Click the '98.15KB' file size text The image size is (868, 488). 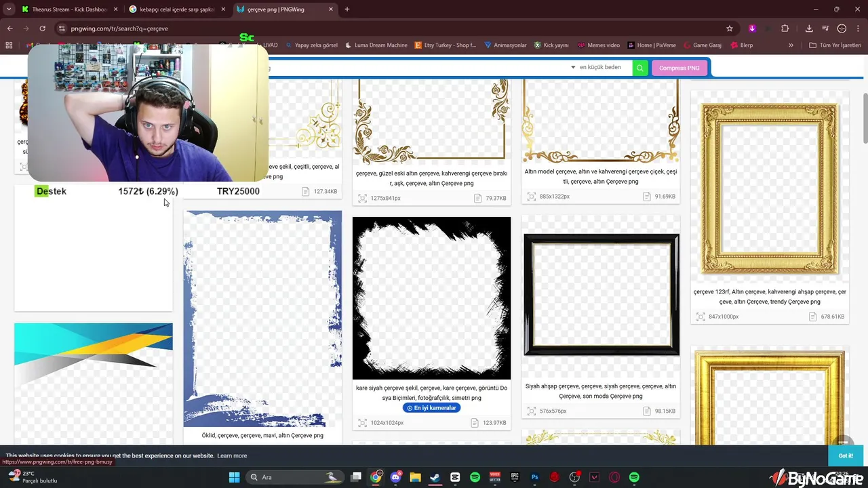[665, 411]
